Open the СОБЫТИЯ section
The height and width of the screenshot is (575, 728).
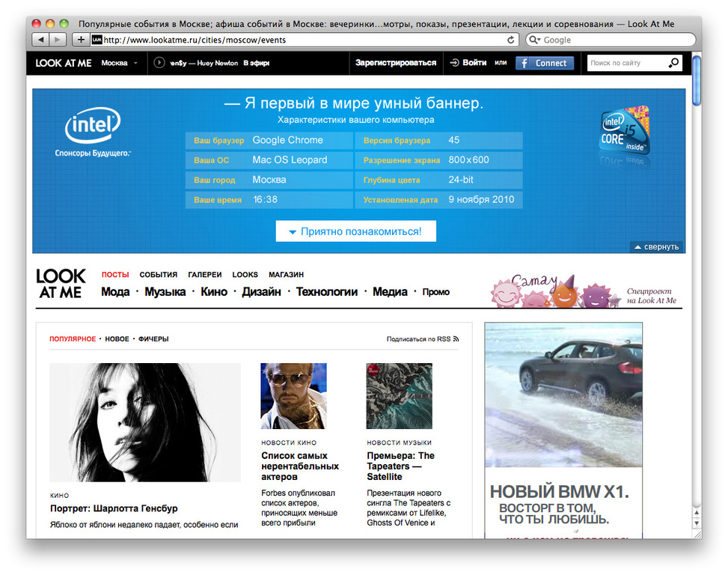click(159, 275)
